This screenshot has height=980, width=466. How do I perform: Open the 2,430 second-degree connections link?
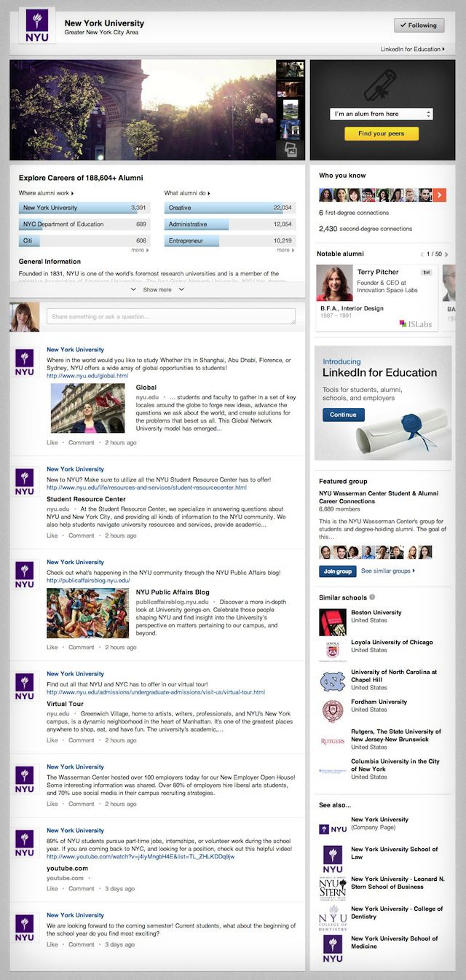tap(366, 229)
